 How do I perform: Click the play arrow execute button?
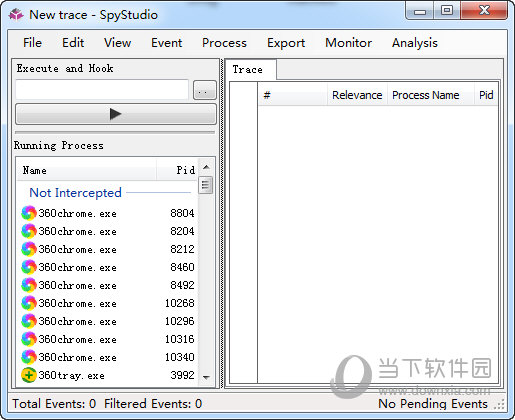(116, 114)
